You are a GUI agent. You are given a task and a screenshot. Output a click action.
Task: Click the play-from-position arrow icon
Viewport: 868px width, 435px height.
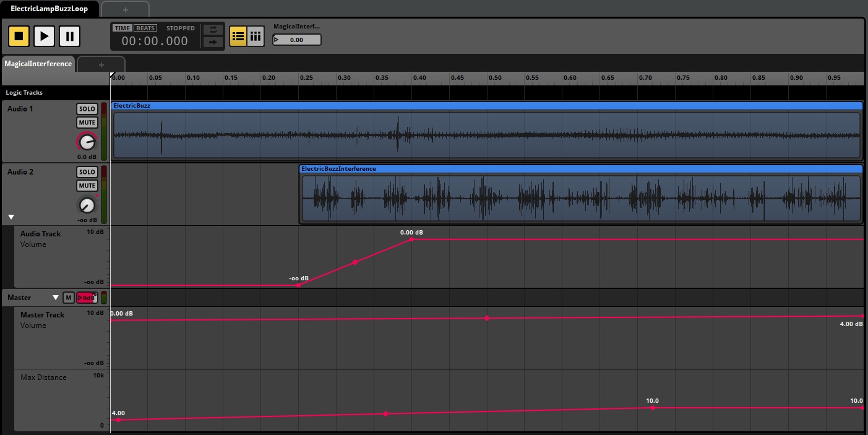(213, 42)
